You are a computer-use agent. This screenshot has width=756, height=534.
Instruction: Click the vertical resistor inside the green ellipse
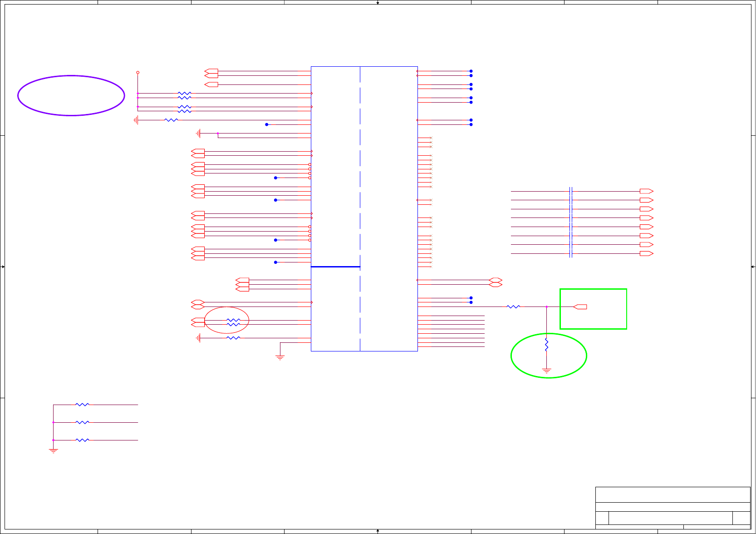546,345
